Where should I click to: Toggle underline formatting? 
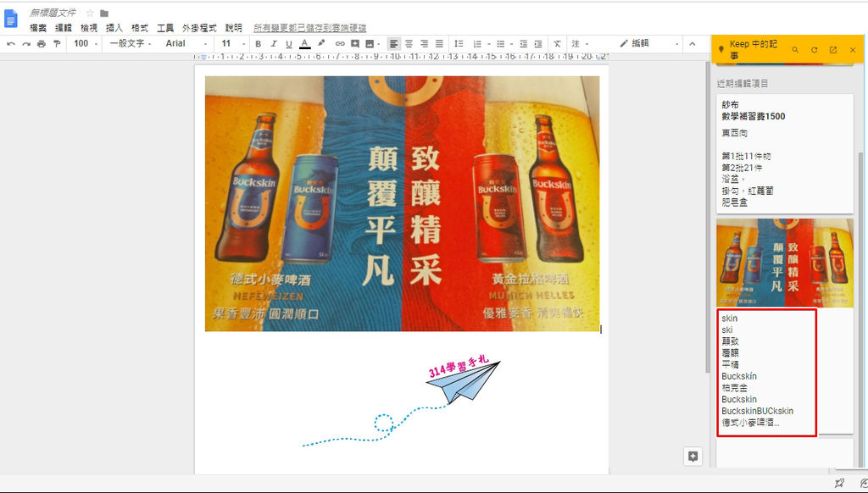tap(288, 44)
